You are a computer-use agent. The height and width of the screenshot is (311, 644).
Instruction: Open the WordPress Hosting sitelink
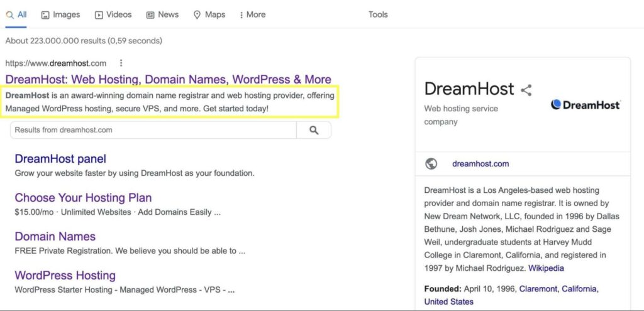65,275
